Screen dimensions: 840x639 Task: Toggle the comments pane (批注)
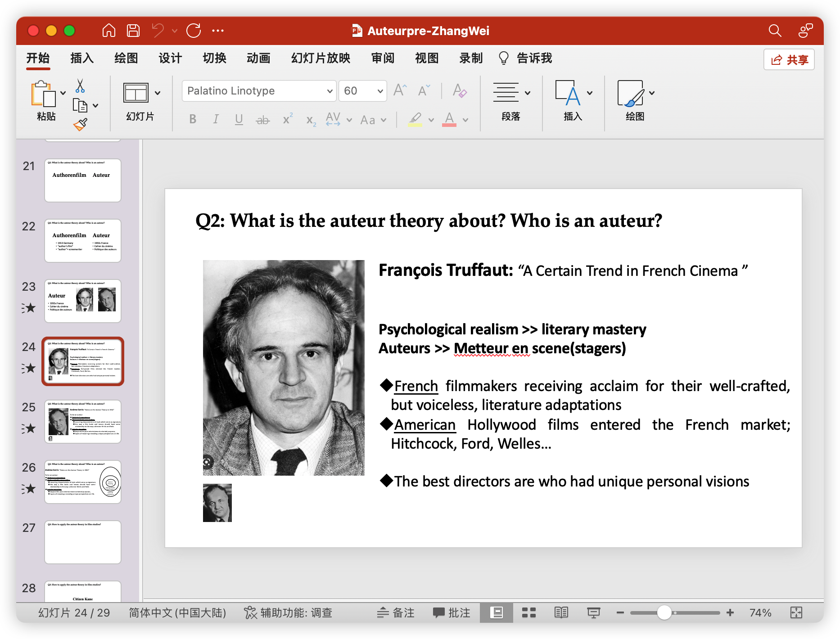pos(452,612)
